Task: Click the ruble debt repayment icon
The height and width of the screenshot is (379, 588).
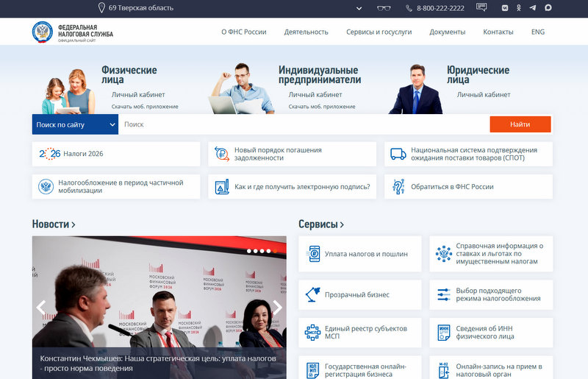Action: click(222, 154)
